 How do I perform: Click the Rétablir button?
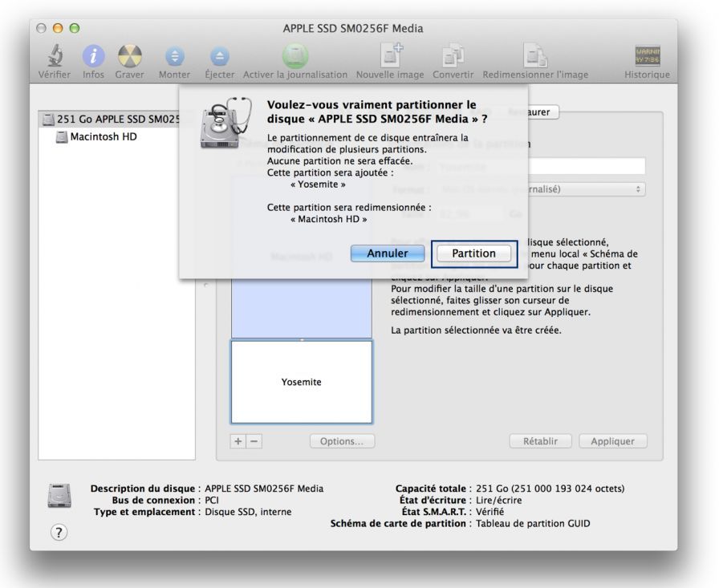pyautogui.click(x=540, y=441)
